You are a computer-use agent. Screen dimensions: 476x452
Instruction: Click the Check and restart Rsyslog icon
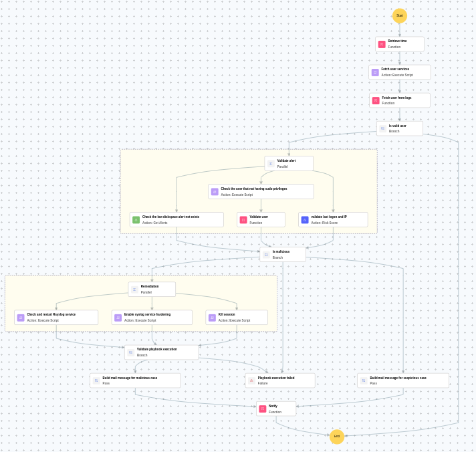click(x=21, y=318)
